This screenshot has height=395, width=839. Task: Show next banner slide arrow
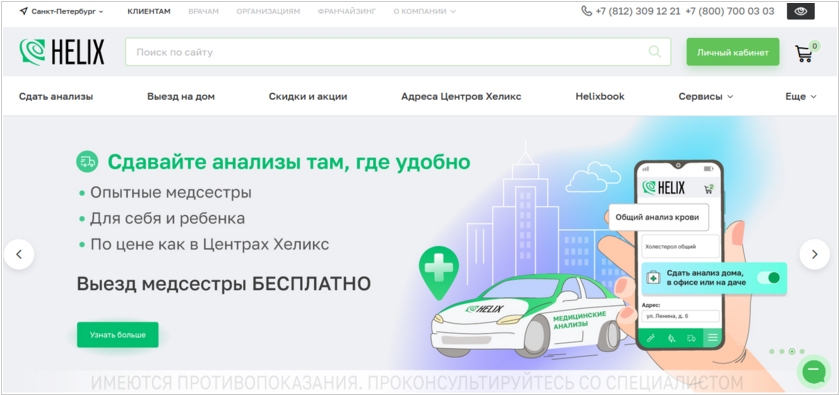[814, 254]
